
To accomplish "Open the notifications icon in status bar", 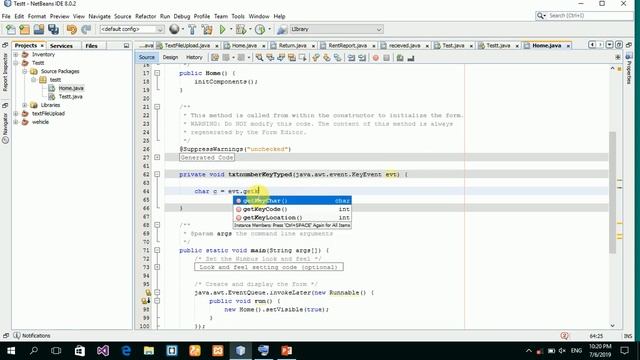I will click(16, 336).
